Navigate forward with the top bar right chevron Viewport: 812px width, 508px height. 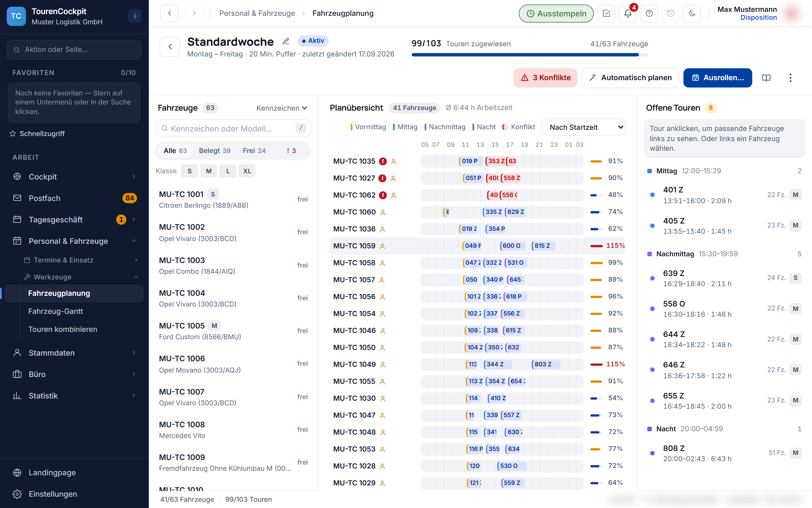coord(194,14)
